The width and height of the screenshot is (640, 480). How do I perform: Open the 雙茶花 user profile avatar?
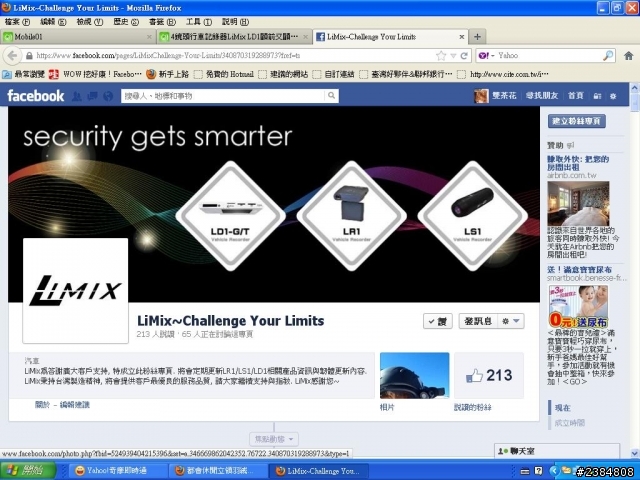tap(481, 96)
